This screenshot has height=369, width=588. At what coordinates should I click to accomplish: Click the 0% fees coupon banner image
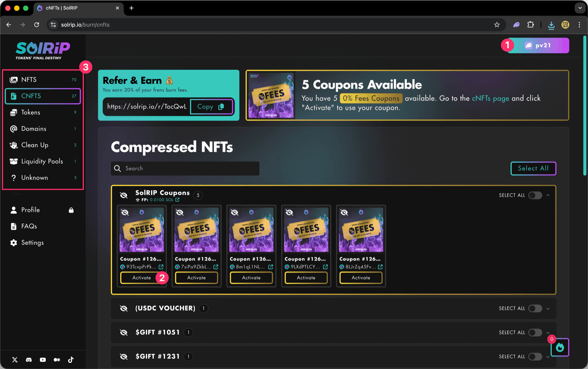point(271,95)
